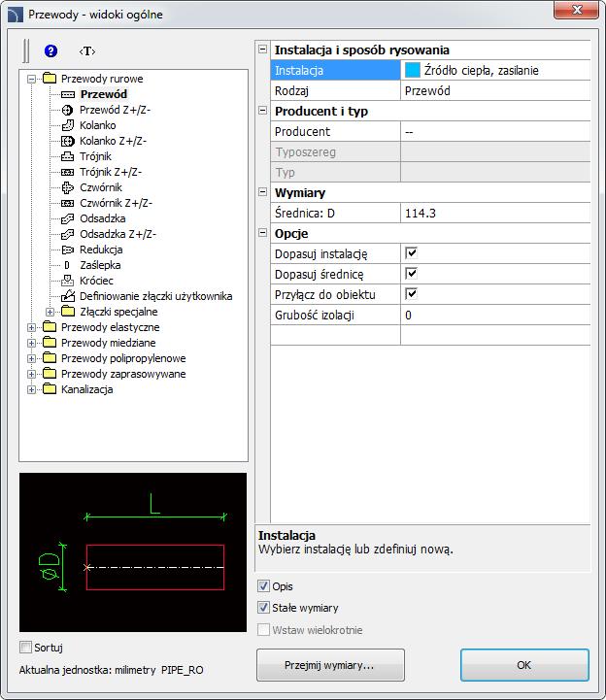
Task: Toggle the Przyłącz do obiektu checkbox
Action: pos(412,294)
